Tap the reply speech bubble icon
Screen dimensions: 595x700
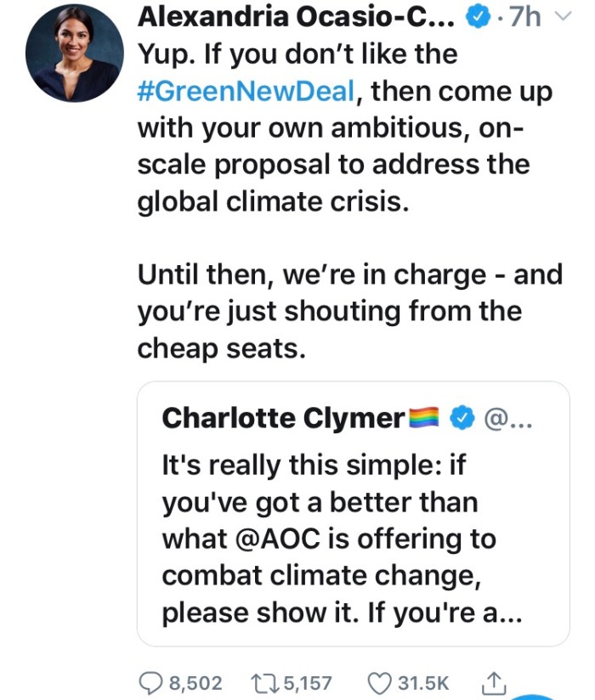click(153, 681)
